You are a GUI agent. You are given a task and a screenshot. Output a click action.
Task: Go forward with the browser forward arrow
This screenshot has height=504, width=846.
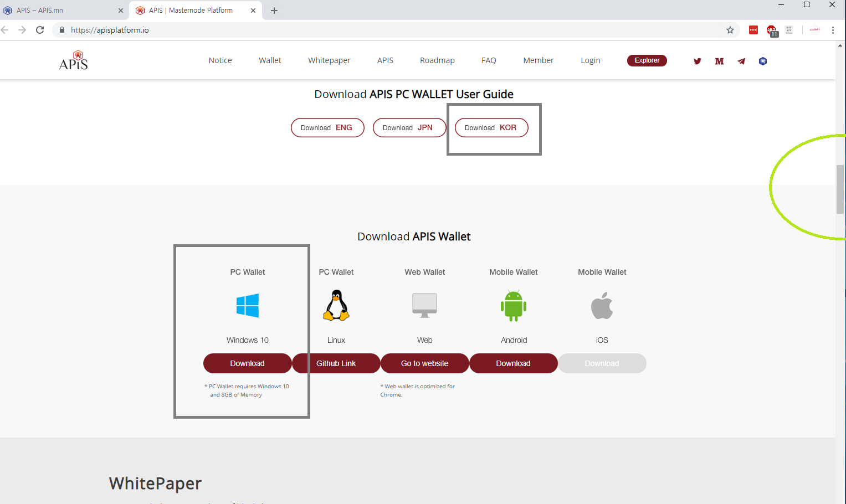point(22,30)
